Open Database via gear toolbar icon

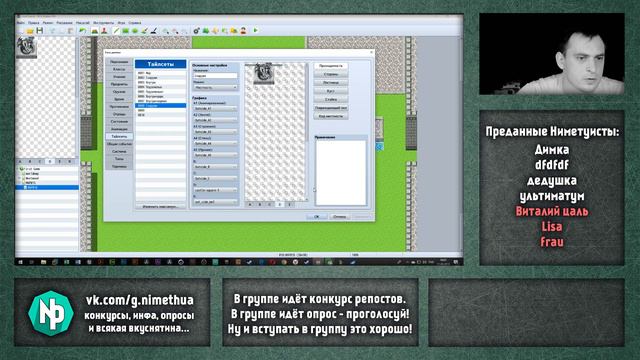[196, 31]
